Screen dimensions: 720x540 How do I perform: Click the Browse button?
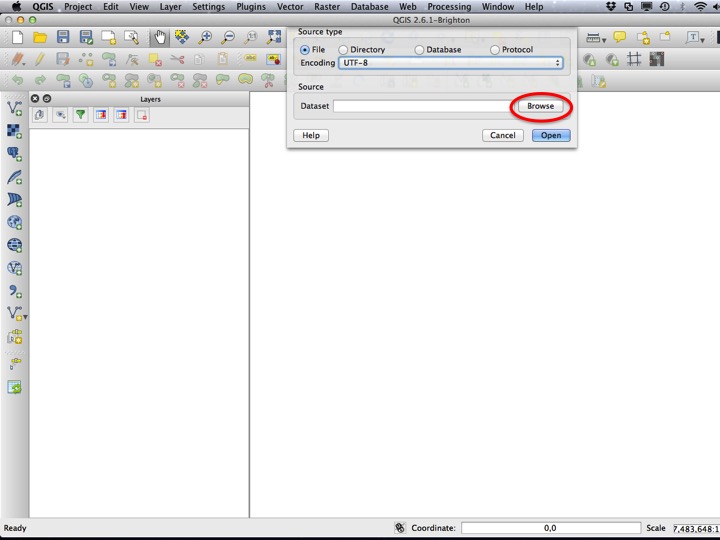tap(540, 106)
